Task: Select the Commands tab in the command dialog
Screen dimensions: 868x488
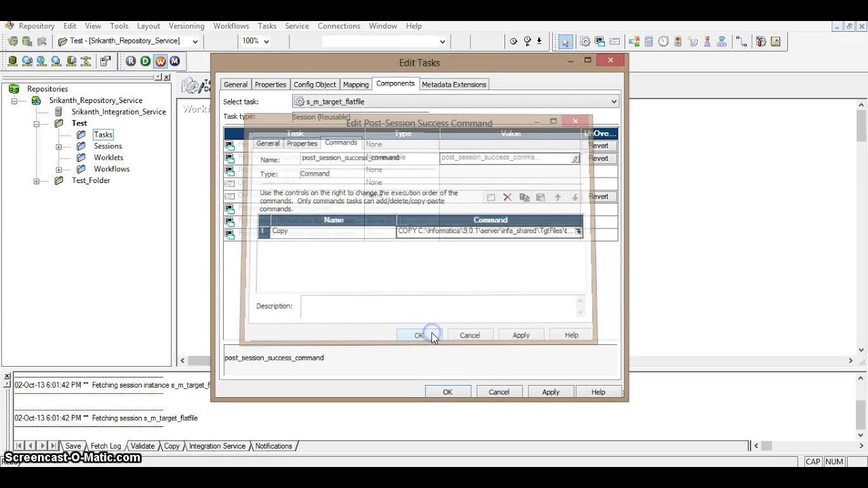Action: [x=340, y=143]
